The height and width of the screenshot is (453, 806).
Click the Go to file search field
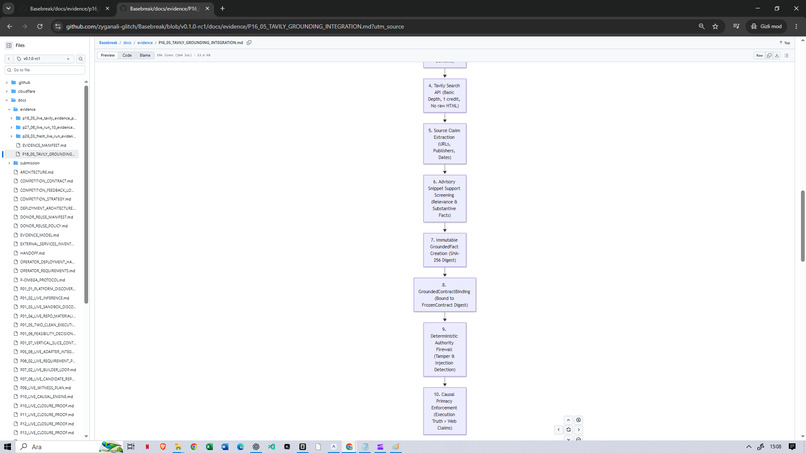pos(45,70)
